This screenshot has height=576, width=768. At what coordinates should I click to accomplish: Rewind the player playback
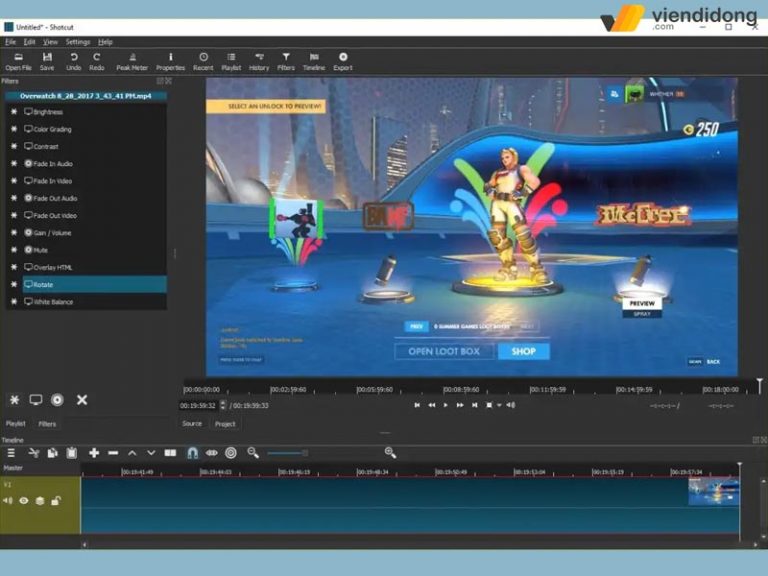tap(432, 405)
